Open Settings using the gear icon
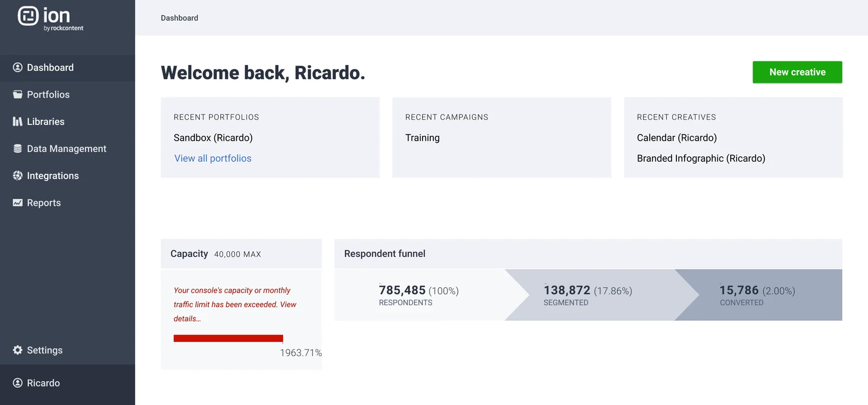The height and width of the screenshot is (405, 868). [x=18, y=350]
